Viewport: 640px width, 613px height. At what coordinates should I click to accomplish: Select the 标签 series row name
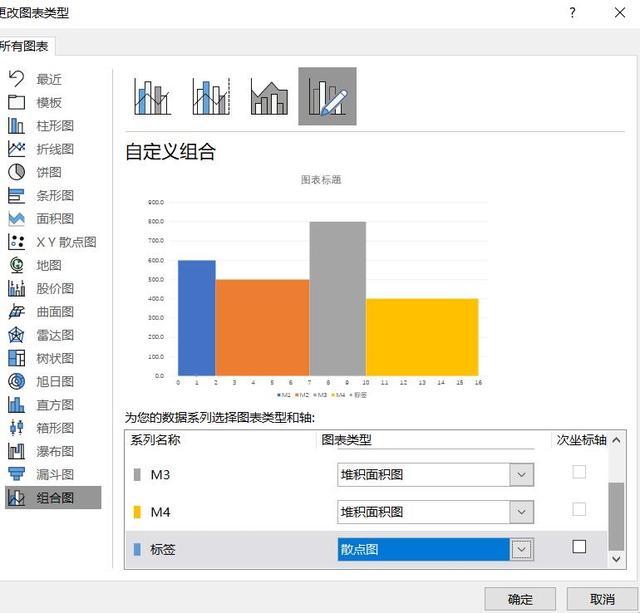click(163, 549)
